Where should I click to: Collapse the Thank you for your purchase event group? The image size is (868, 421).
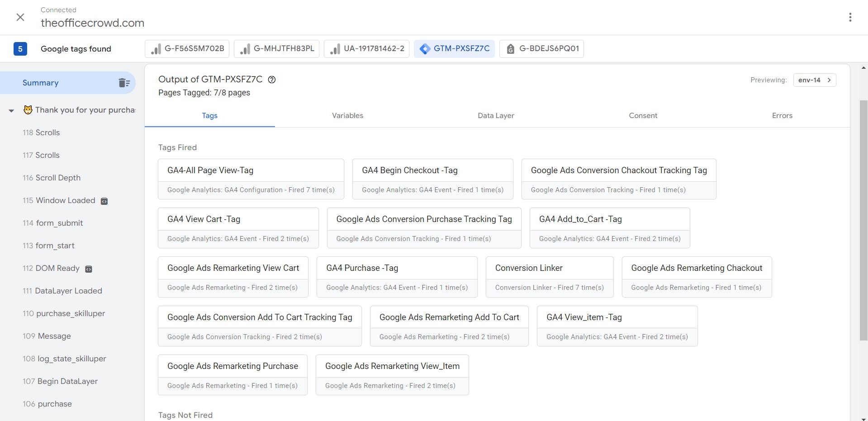11,110
